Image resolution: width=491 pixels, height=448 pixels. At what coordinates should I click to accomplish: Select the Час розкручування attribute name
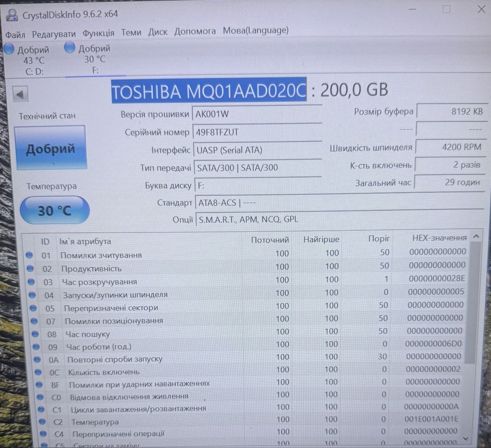[100, 282]
